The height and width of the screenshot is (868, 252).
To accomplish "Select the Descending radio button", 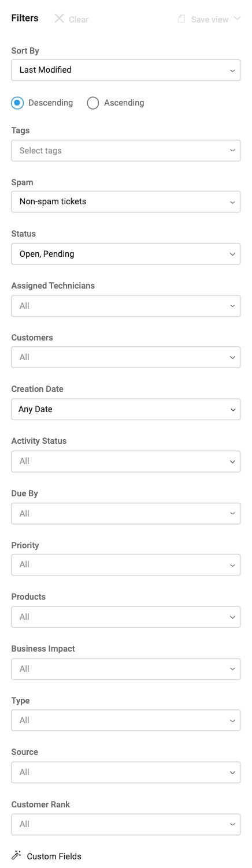I will (x=17, y=103).
